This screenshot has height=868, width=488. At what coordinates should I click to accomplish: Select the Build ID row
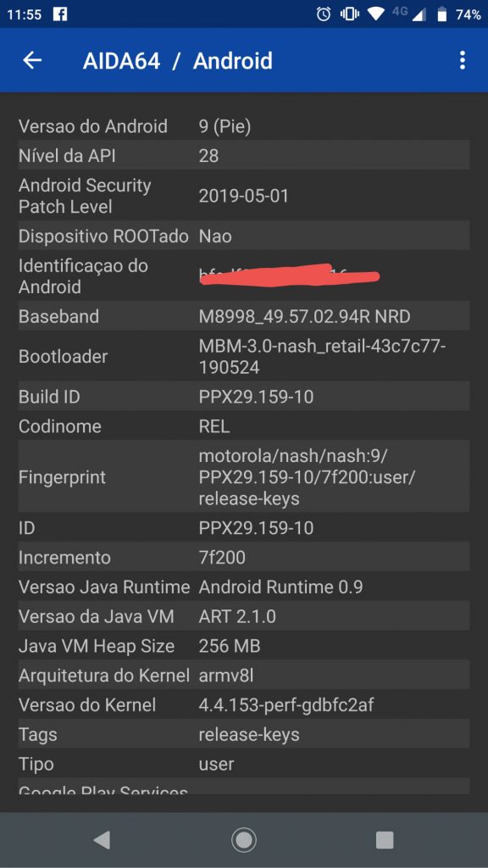[244, 397]
